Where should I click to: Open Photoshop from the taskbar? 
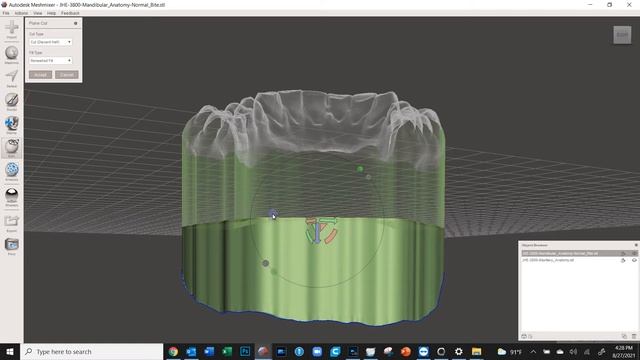(x=245, y=351)
